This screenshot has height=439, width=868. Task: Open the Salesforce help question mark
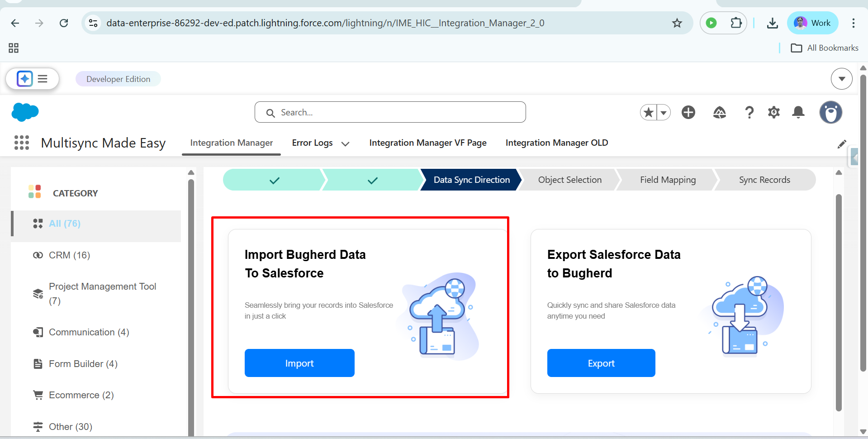pos(749,112)
